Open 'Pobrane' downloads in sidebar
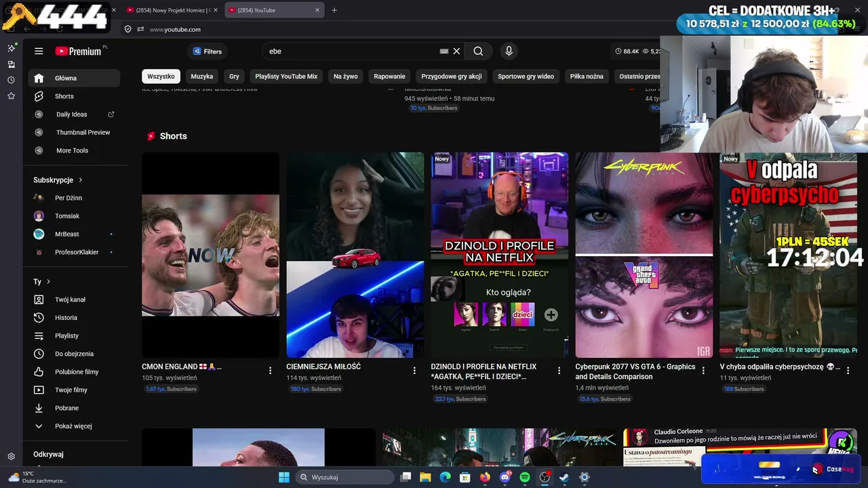This screenshot has width=868, height=488. coord(74,408)
